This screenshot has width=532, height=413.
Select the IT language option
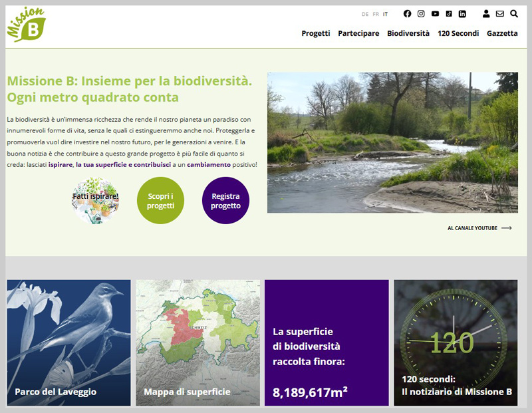click(x=386, y=14)
